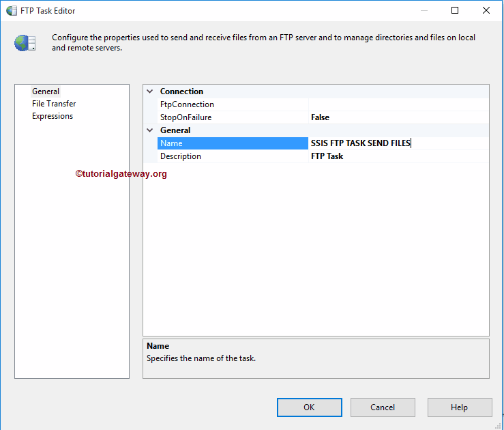Collapse the Connection property group
Image resolution: width=504 pixels, height=430 pixels.
pos(150,91)
